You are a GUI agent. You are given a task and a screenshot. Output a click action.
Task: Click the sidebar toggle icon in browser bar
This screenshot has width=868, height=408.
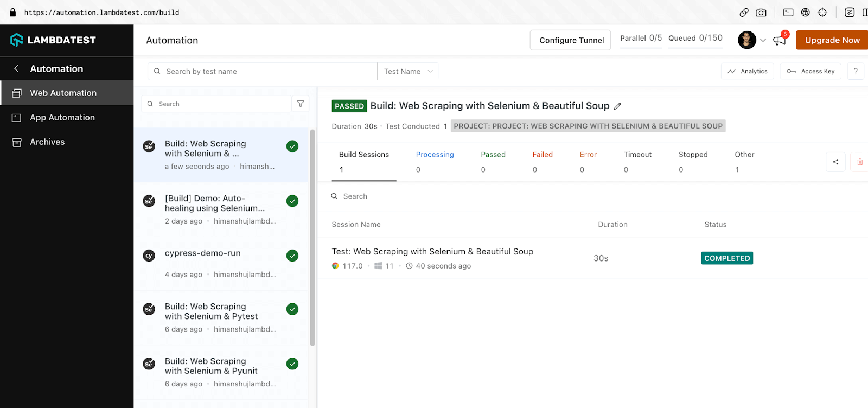tap(865, 12)
